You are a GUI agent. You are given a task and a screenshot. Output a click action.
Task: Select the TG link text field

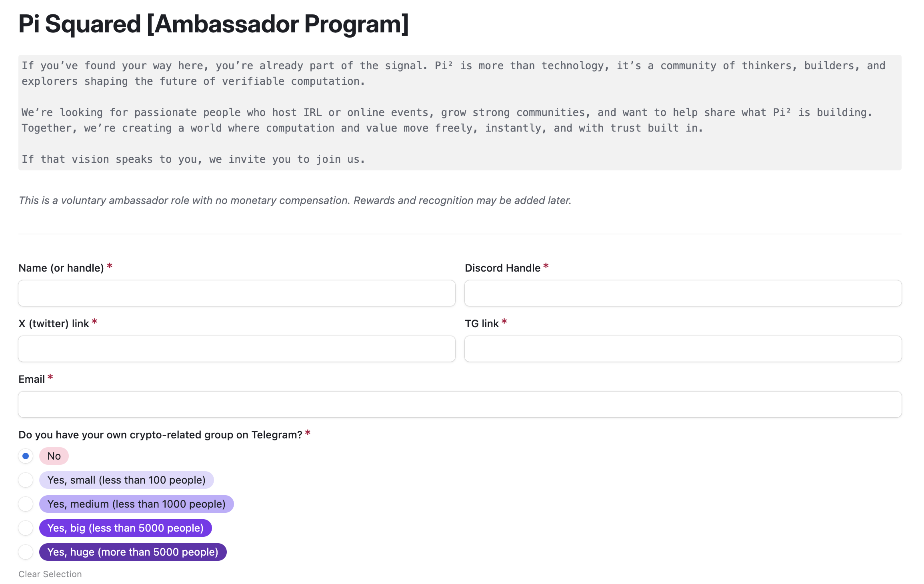coord(683,349)
